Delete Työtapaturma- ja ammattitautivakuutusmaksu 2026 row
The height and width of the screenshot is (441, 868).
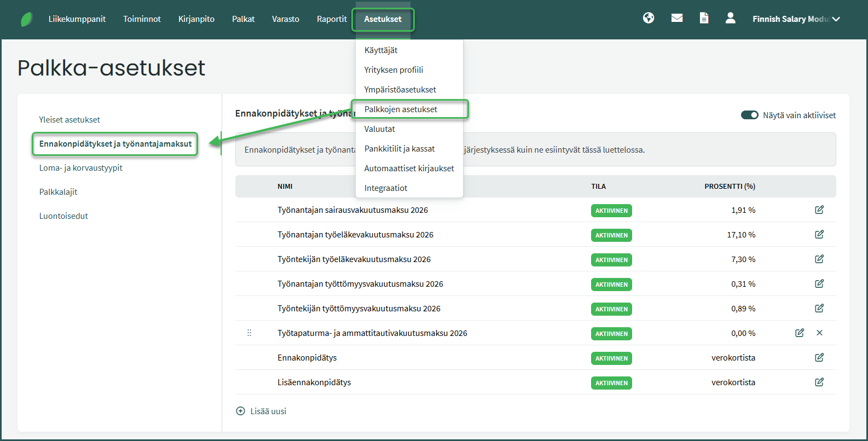pyautogui.click(x=819, y=333)
